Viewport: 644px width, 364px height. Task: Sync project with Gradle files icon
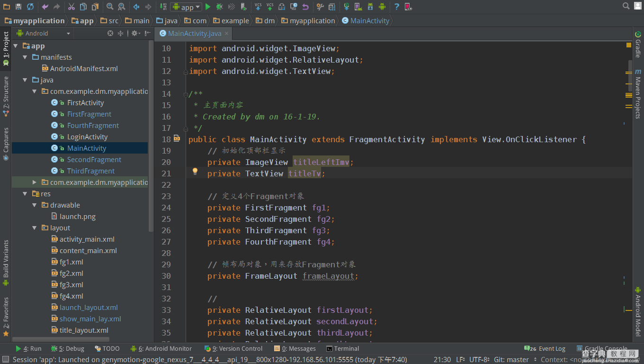tap(346, 7)
